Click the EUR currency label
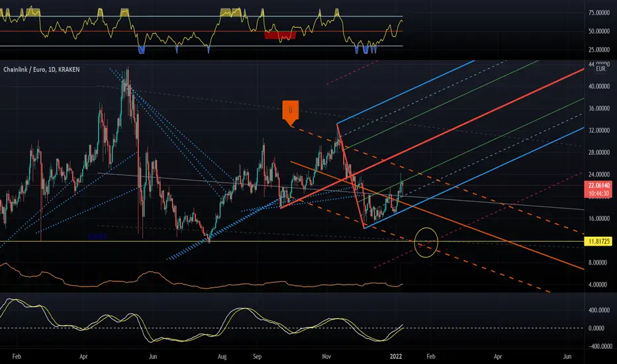 (x=600, y=69)
